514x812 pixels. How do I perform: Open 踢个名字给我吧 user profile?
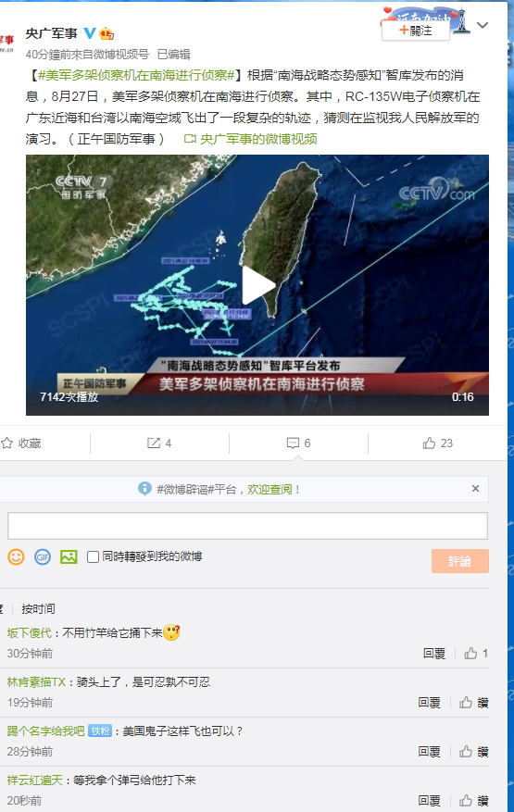[x=45, y=731]
